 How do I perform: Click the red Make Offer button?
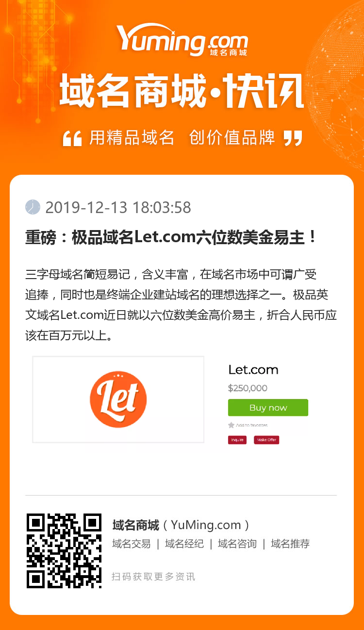tap(266, 440)
